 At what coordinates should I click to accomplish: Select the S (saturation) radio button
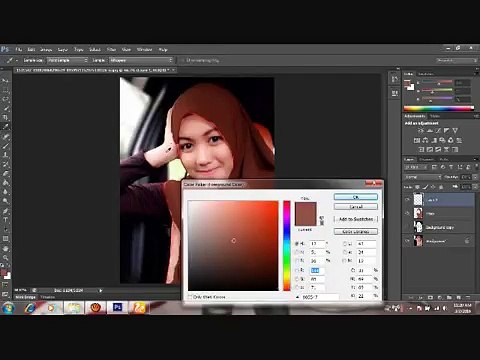297,252
